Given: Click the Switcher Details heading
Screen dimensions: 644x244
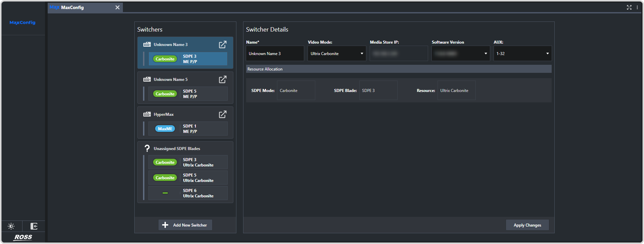Looking at the screenshot, I should [267, 30].
